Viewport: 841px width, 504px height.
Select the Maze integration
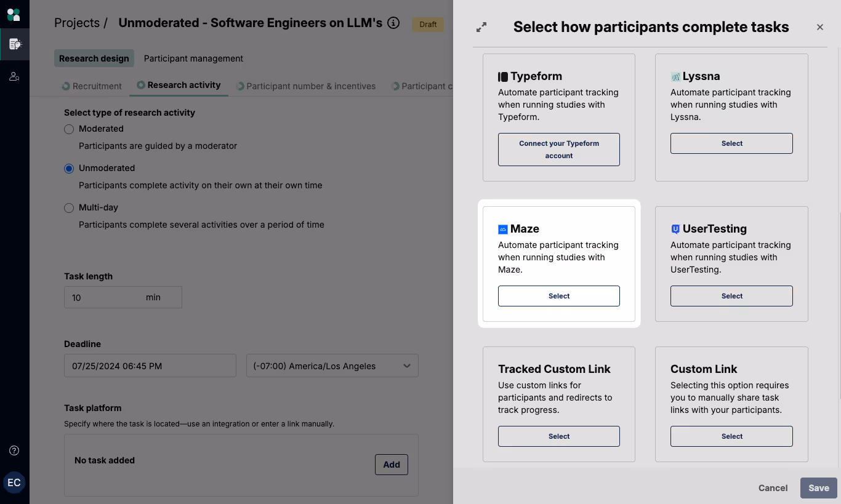click(x=558, y=296)
